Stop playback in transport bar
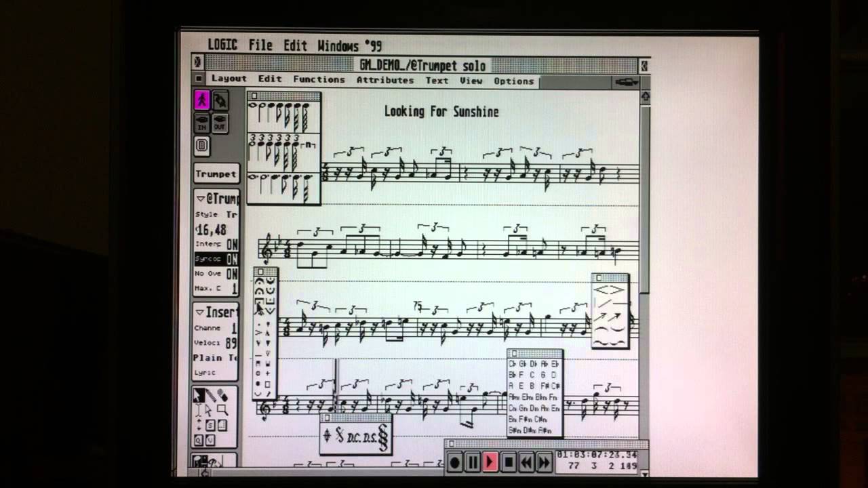Viewport: 868px width, 488px height. pyautogui.click(x=508, y=463)
